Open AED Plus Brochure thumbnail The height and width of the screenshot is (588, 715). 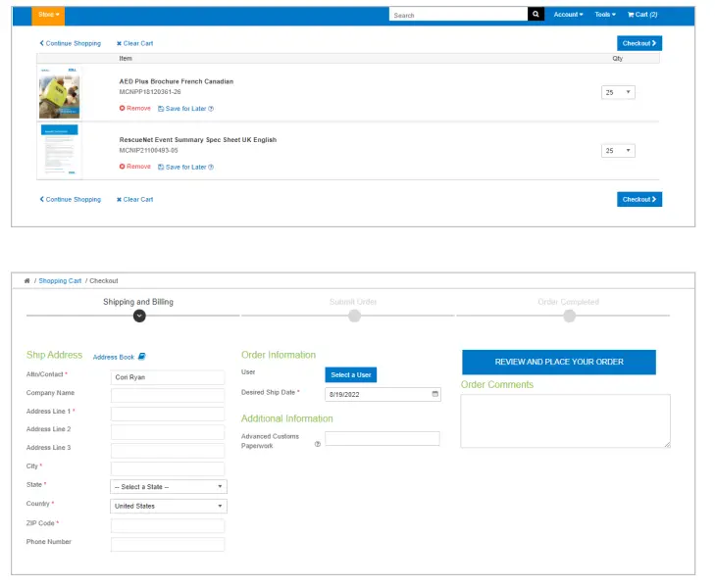pyautogui.click(x=60, y=92)
